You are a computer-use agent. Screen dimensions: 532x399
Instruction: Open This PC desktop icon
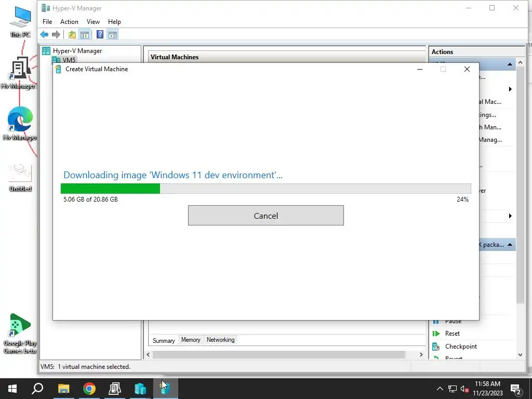tap(20, 22)
